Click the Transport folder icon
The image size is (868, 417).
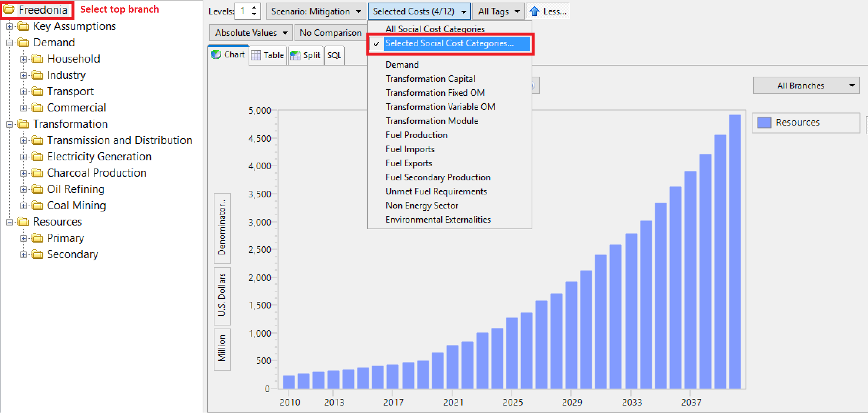tap(37, 91)
